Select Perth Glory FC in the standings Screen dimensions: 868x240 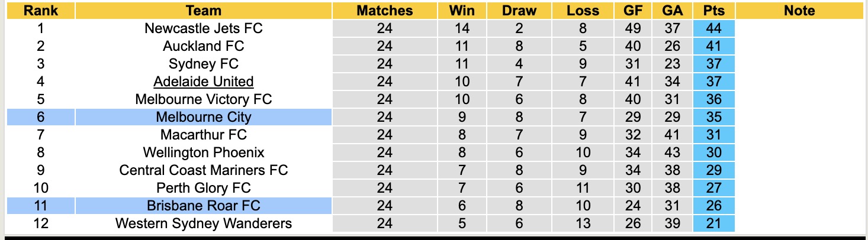[x=203, y=188]
